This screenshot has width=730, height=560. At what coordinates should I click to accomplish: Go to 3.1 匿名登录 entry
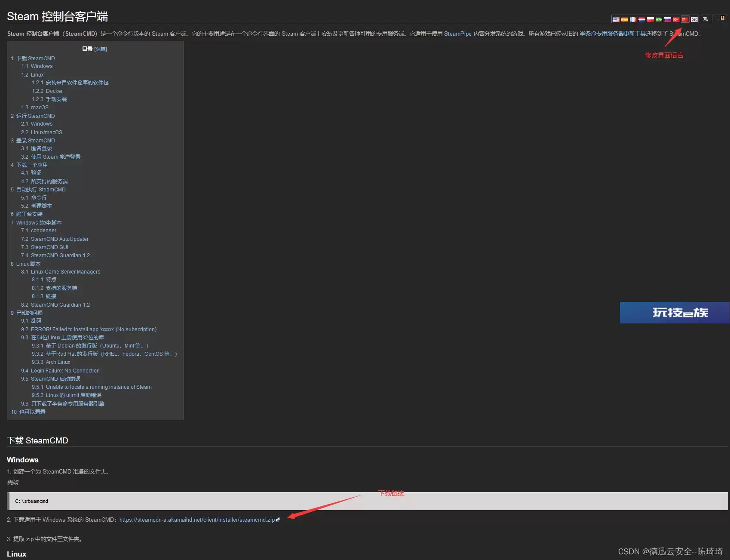pos(37,148)
